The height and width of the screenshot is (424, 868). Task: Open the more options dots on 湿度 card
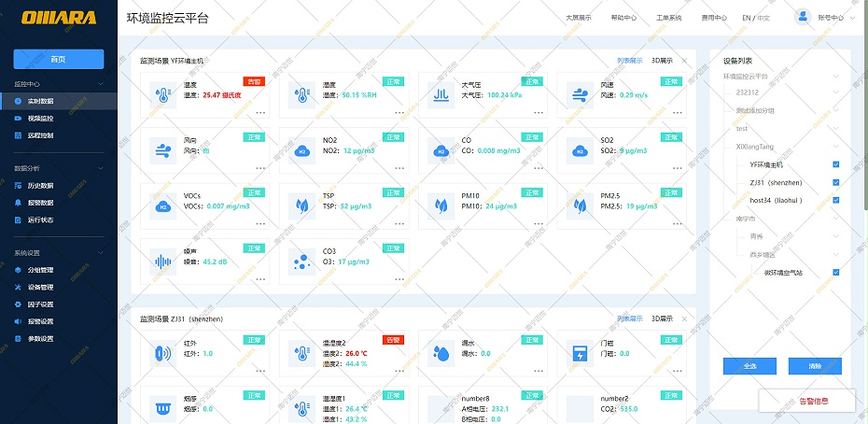[399, 113]
